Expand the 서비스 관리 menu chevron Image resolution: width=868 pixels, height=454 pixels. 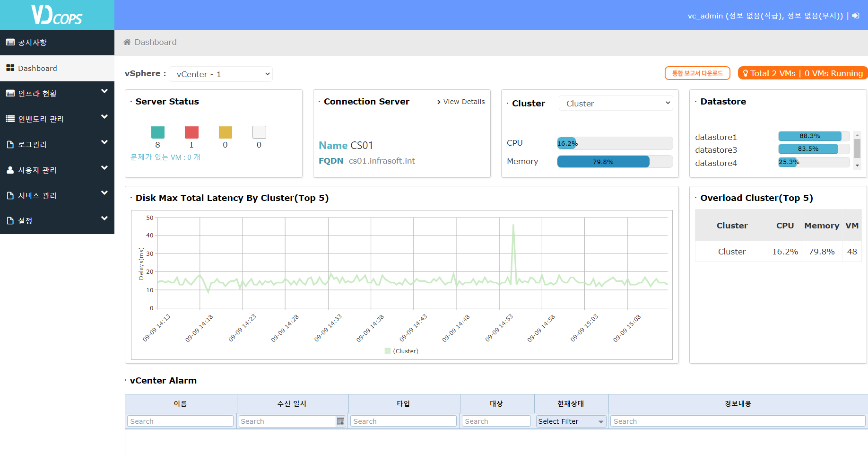104,193
